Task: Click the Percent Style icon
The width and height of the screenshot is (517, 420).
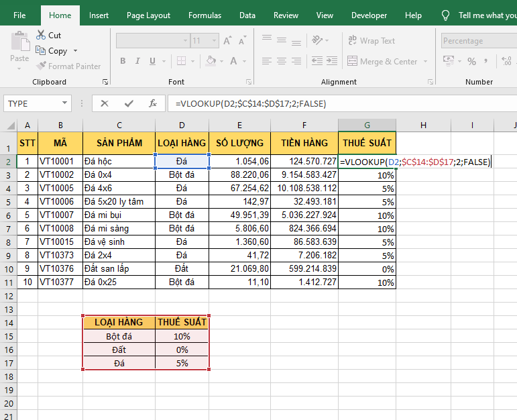Action: [x=471, y=62]
